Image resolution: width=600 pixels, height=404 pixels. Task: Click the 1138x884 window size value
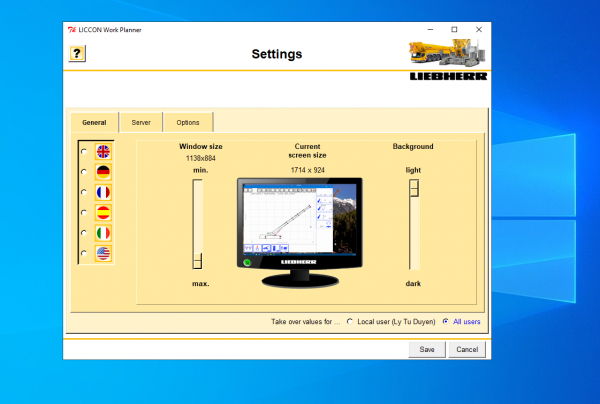coord(201,158)
